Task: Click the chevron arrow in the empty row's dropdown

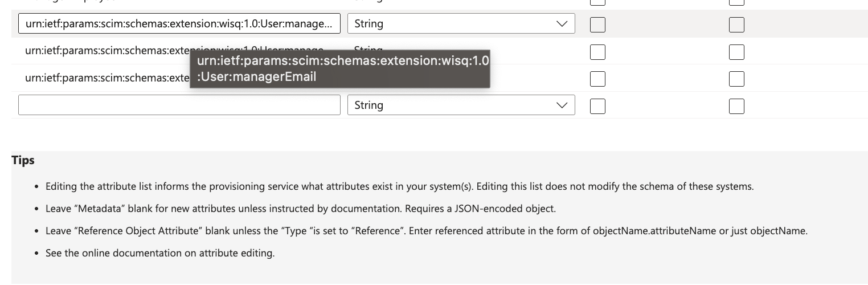Action: click(x=562, y=105)
